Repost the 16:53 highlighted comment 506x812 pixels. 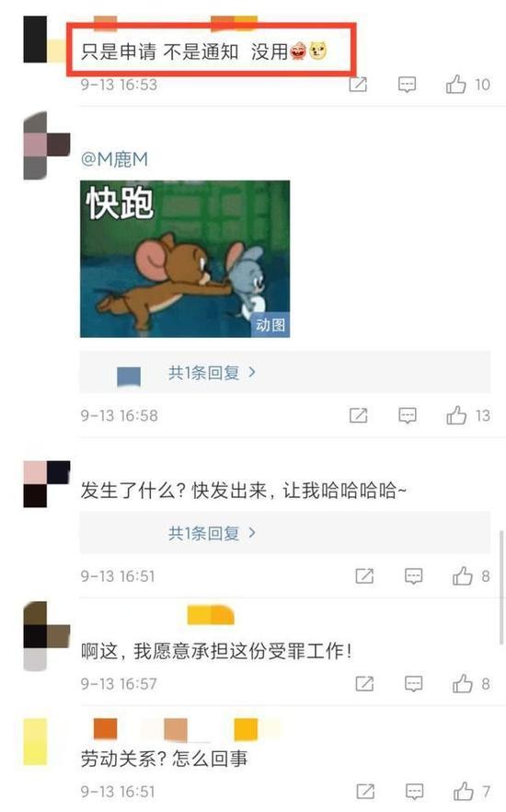point(358,85)
